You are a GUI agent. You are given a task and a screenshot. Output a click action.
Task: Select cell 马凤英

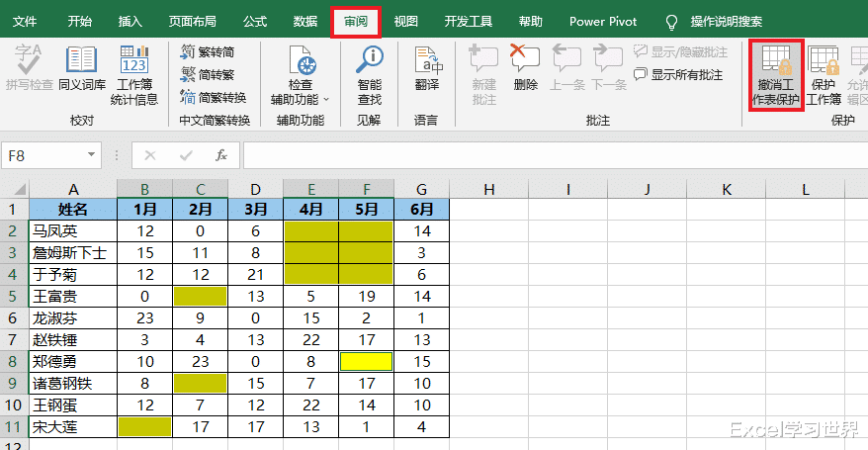click(73, 230)
